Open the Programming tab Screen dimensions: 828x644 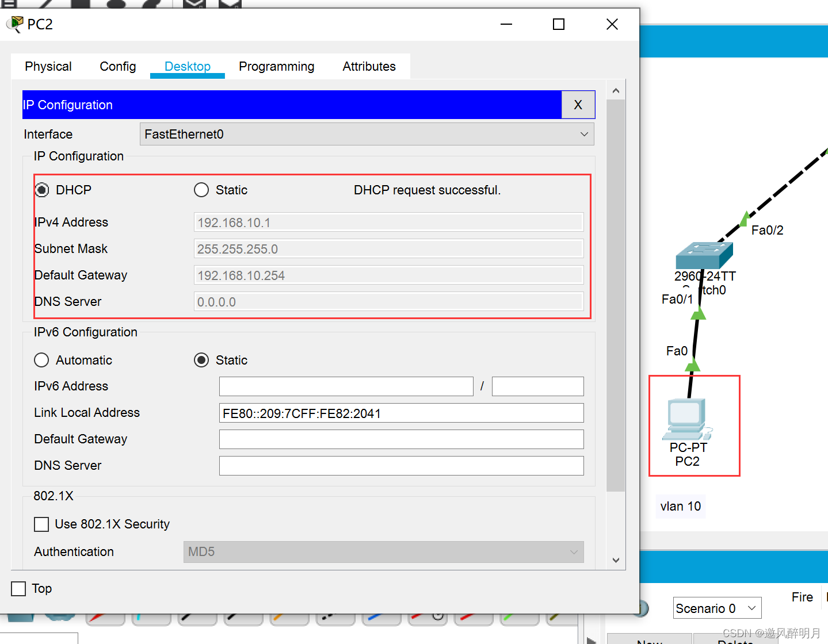[x=276, y=67]
